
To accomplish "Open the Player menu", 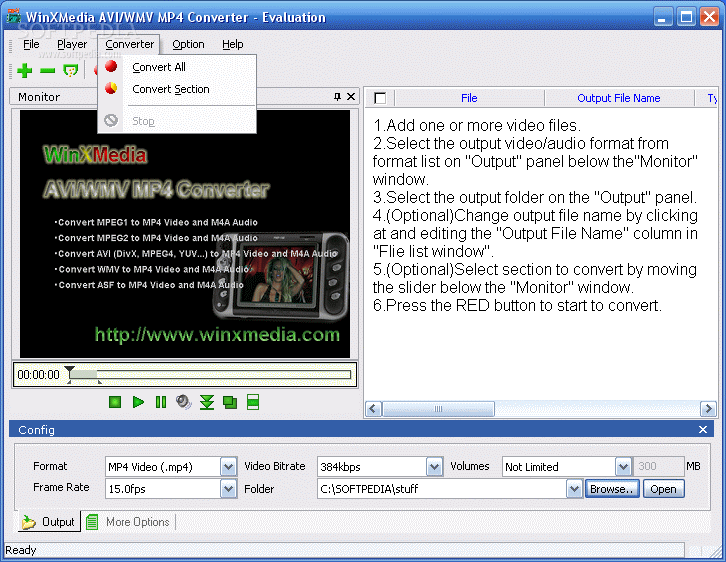I will [72, 44].
